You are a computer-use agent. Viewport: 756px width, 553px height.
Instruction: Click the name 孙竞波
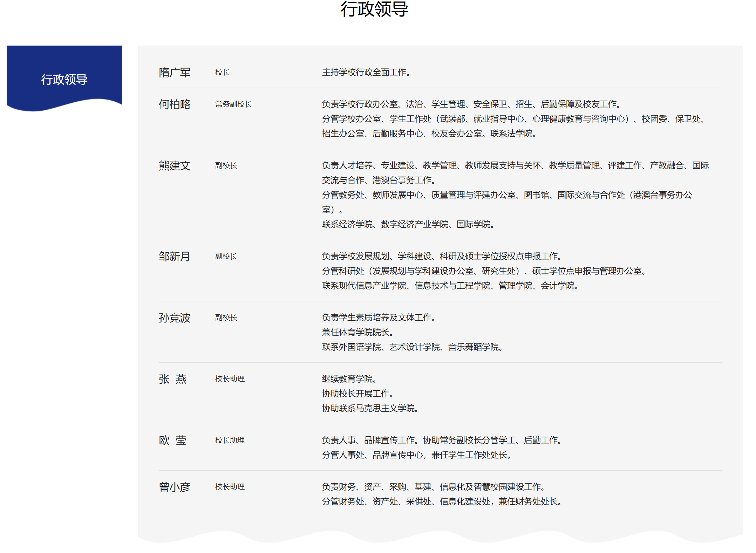tap(175, 318)
